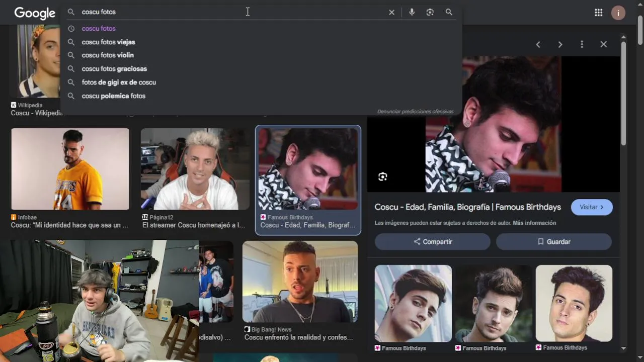This screenshot has width=644, height=362.
Task: Click Wikipedia source label
Action: 30,106
